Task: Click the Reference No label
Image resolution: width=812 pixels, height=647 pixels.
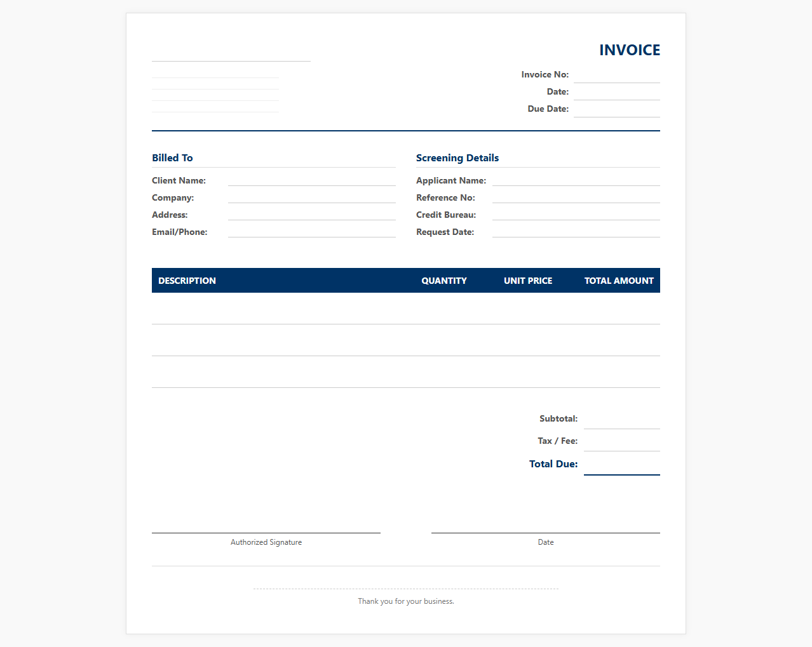Action: pyautogui.click(x=445, y=198)
